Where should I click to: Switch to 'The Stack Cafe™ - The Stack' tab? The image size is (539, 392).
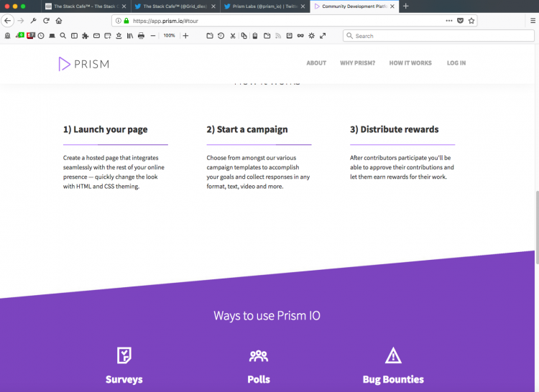(86, 6)
